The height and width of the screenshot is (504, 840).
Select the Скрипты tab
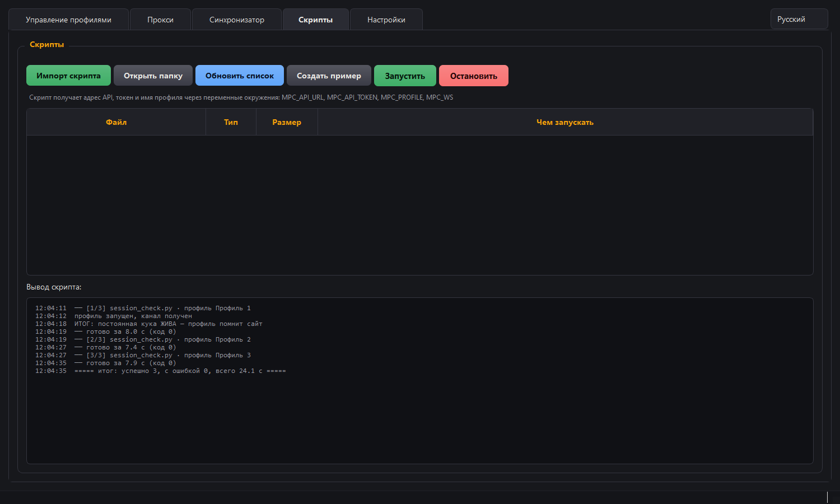pyautogui.click(x=315, y=20)
